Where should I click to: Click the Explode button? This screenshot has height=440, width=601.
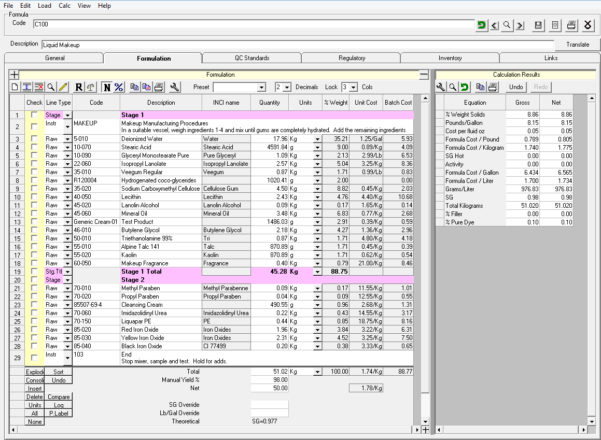[x=33, y=370]
